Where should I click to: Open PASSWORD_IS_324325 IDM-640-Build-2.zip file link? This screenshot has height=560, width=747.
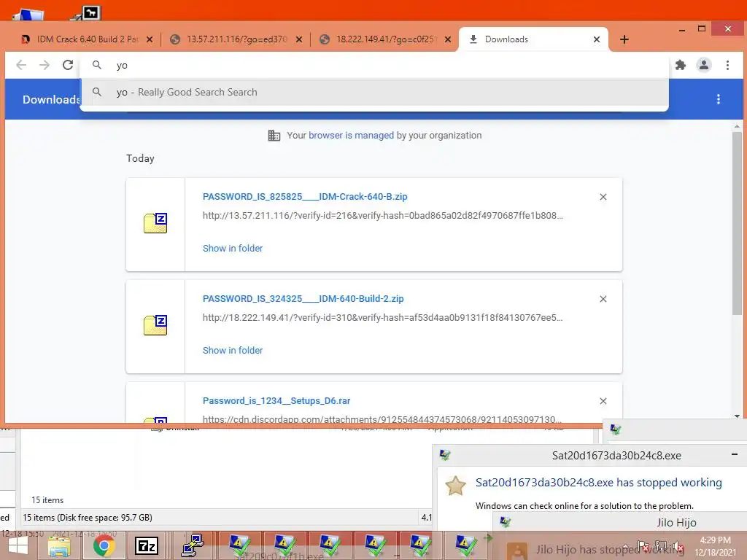click(303, 298)
